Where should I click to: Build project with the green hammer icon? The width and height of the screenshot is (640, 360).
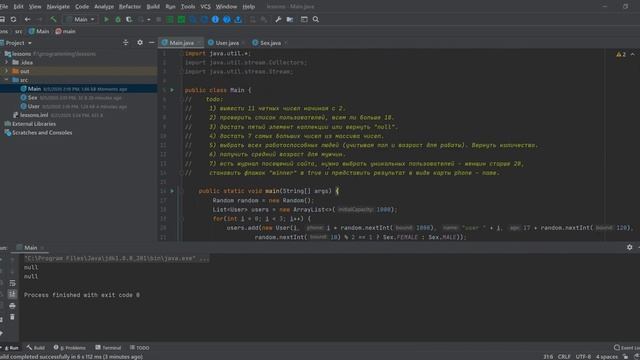(x=53, y=19)
